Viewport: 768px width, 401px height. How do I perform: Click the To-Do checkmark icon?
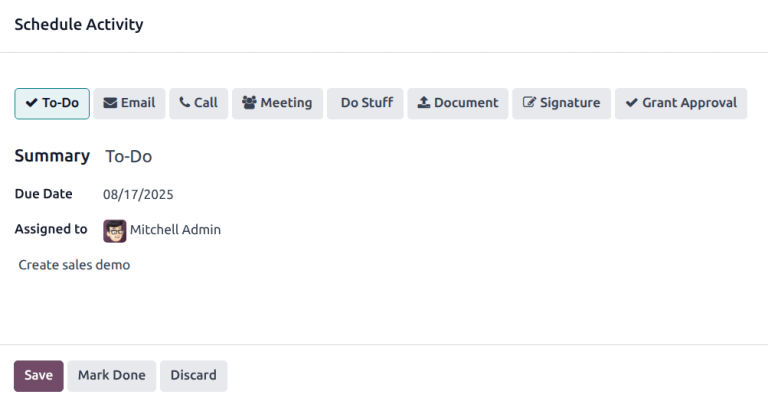[32, 103]
